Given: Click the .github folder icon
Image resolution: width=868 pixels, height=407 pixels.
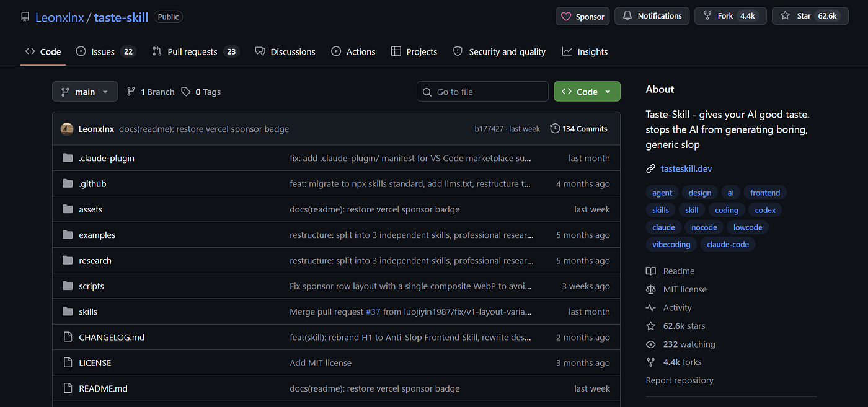Looking at the screenshot, I should pyautogui.click(x=68, y=183).
